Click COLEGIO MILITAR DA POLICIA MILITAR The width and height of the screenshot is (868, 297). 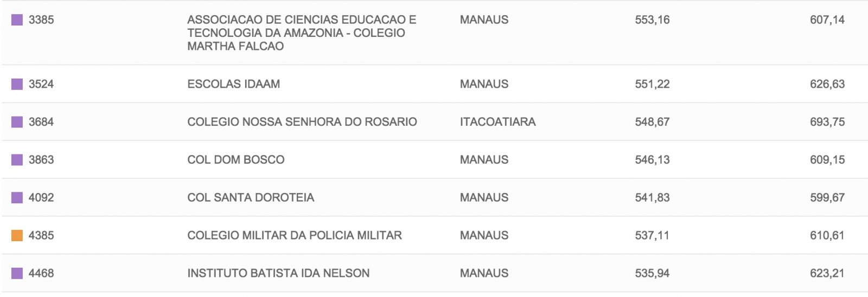[295, 236]
